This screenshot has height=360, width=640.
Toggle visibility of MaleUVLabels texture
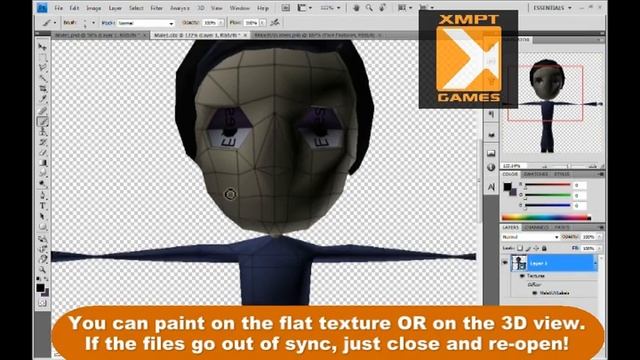pyautogui.click(x=535, y=293)
